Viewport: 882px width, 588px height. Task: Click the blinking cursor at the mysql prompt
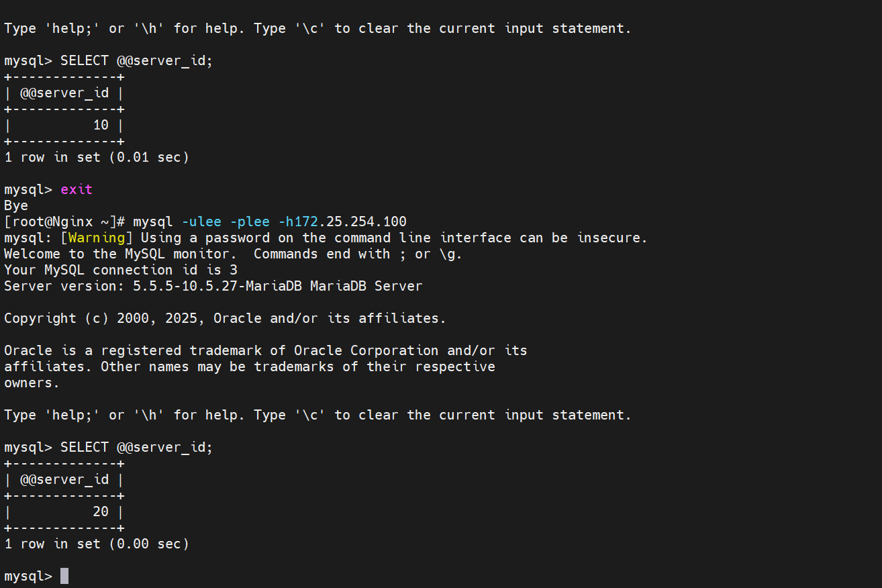64,576
